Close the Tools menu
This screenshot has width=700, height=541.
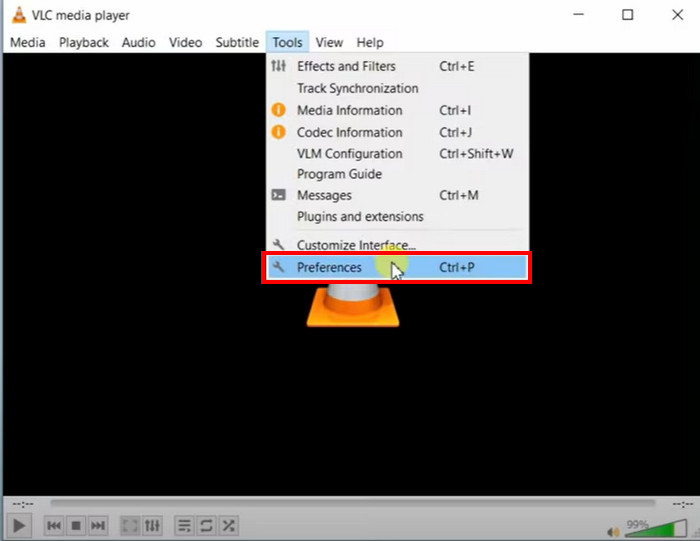pyautogui.click(x=288, y=42)
